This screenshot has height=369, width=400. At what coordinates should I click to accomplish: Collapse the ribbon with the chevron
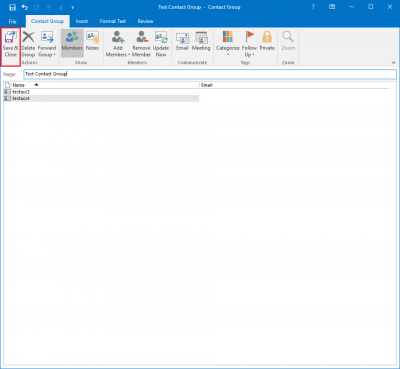pos(393,63)
